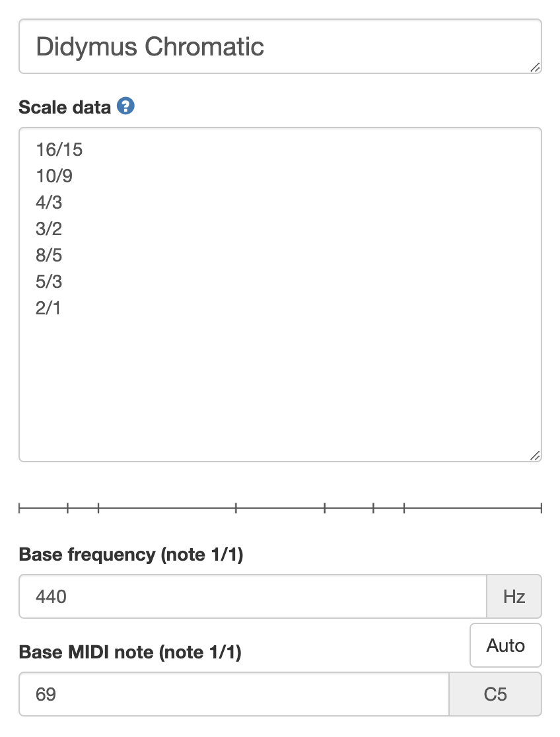
Task: Click resize handle of Scale data textarea
Action: click(535, 455)
